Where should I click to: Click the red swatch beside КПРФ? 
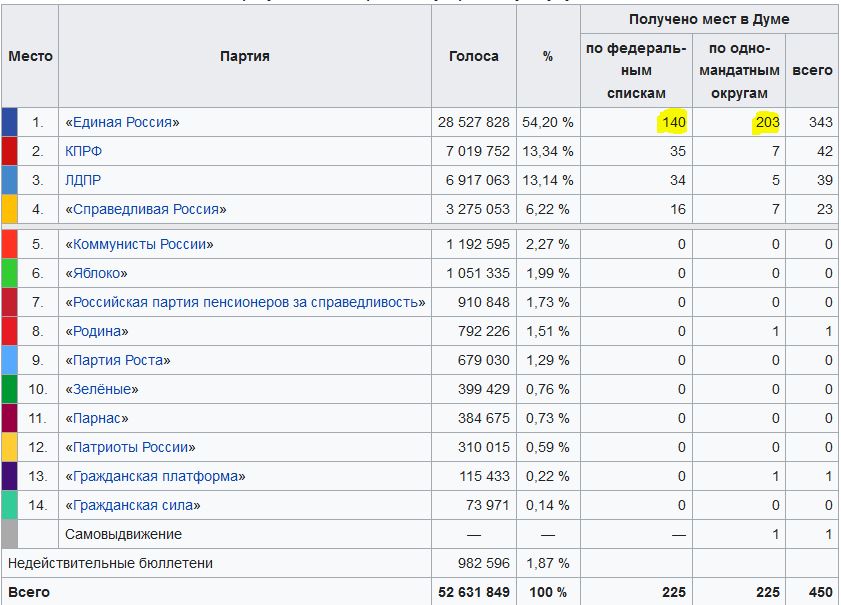coord(10,151)
